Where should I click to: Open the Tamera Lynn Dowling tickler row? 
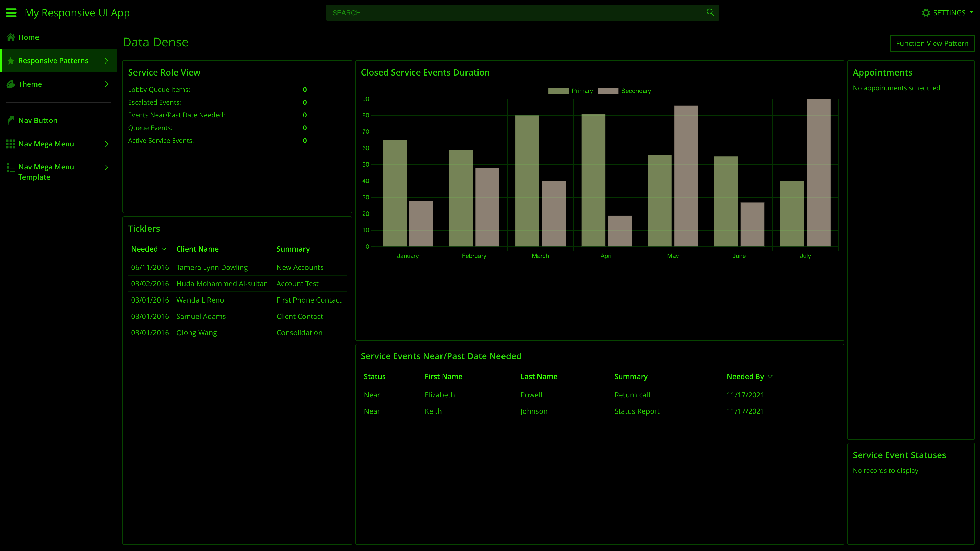212,267
